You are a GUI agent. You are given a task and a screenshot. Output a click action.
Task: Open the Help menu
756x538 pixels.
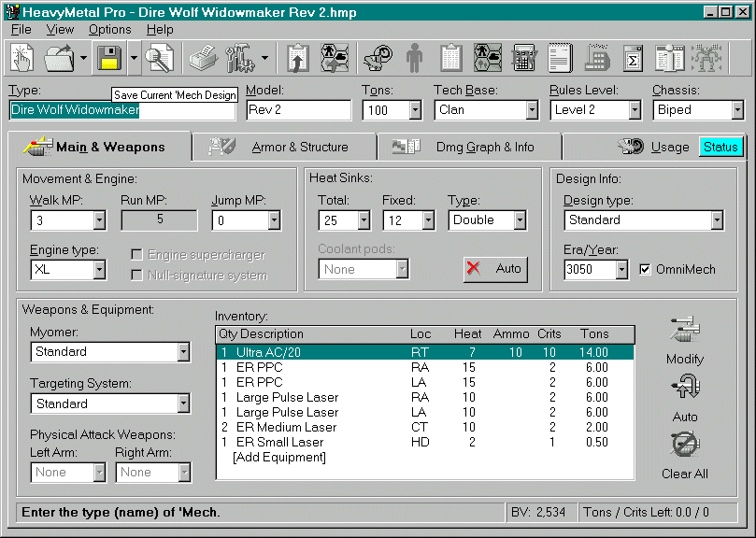tap(160, 30)
